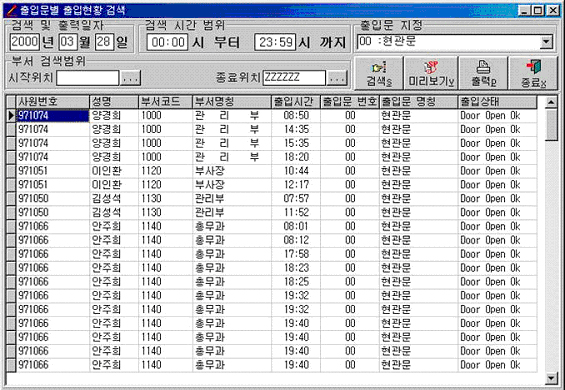The width and height of the screenshot is (565, 390).
Task: Click the 검색 search button
Action: (379, 73)
